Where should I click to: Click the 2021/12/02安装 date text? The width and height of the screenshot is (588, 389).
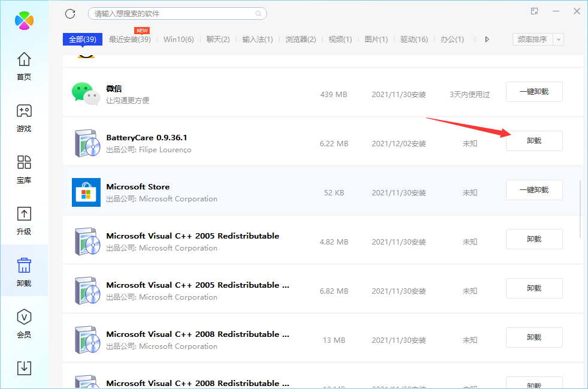click(x=399, y=144)
